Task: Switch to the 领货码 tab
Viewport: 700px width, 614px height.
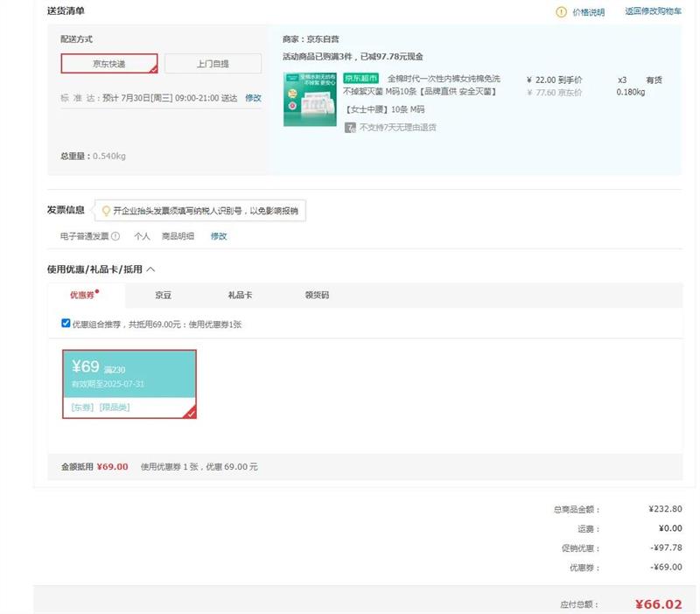Action: pos(317,296)
